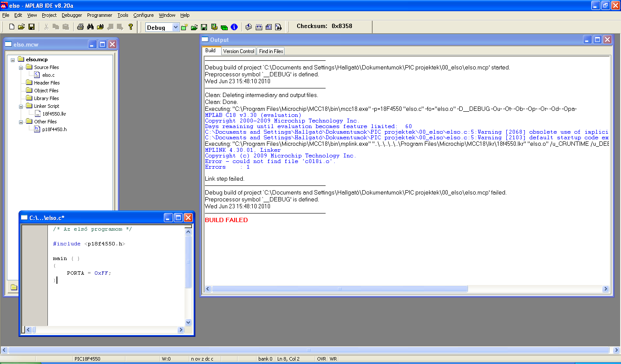Open the Edit menu
This screenshot has width=621, height=364.
tap(18, 15)
